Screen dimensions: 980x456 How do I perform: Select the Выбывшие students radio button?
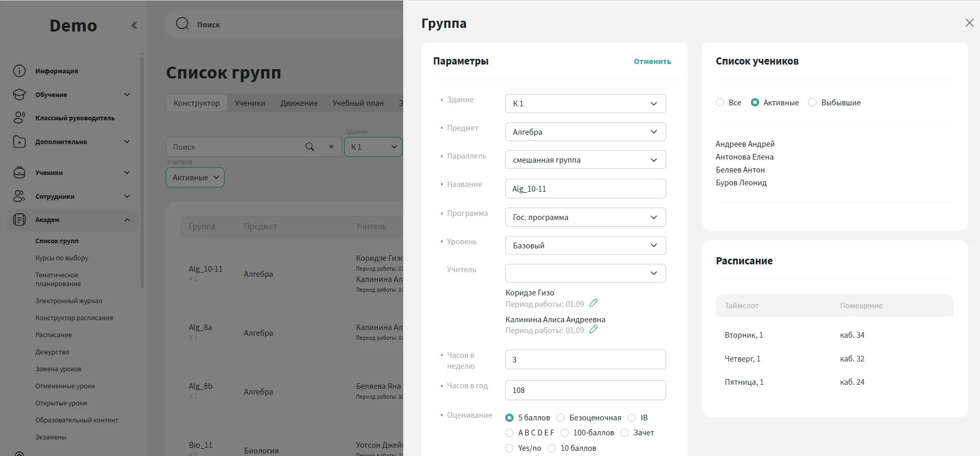click(x=812, y=102)
